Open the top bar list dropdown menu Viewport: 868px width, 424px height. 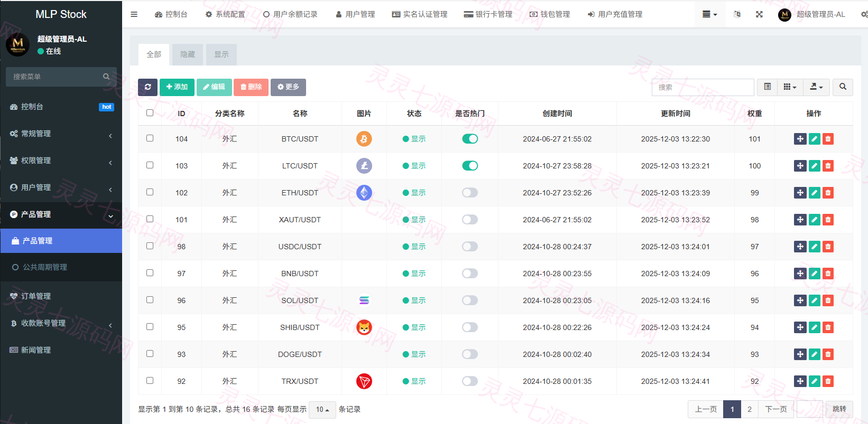[x=709, y=14]
